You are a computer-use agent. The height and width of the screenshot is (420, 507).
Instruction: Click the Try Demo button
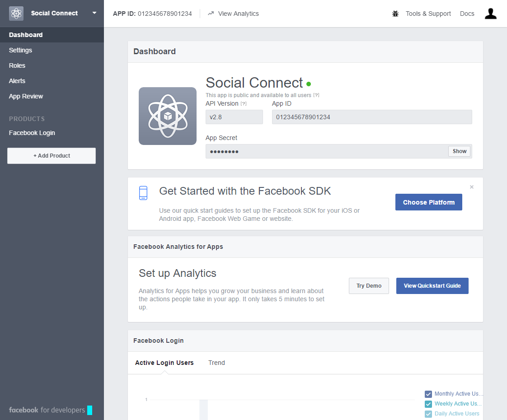tap(369, 286)
